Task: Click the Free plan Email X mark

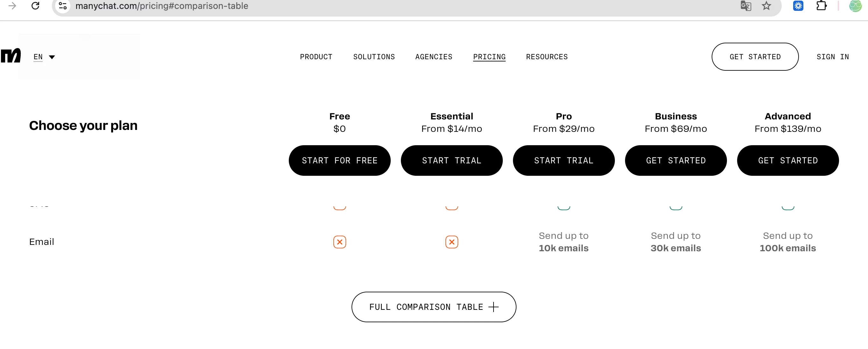Action: (x=339, y=242)
